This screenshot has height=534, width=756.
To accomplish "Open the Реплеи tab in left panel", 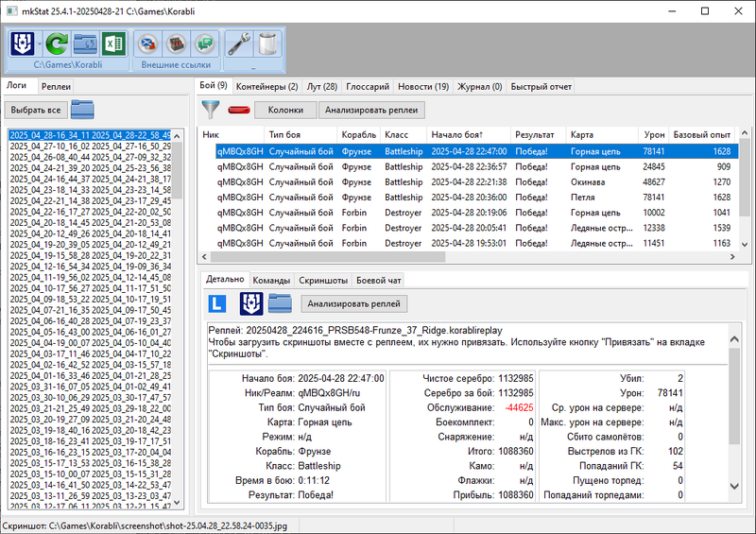I will point(56,86).
